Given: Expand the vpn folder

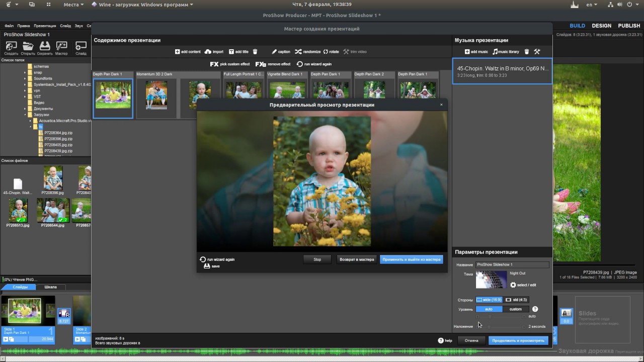Looking at the screenshot, I should click(25, 90).
